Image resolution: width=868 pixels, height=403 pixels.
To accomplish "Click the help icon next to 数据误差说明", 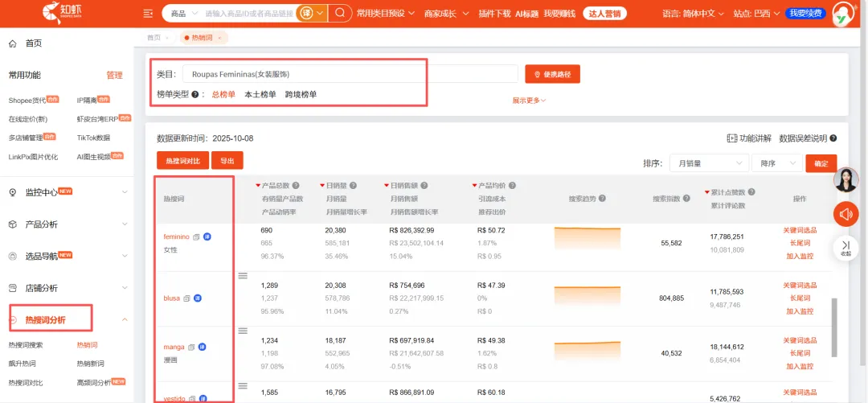I will 833,138.
